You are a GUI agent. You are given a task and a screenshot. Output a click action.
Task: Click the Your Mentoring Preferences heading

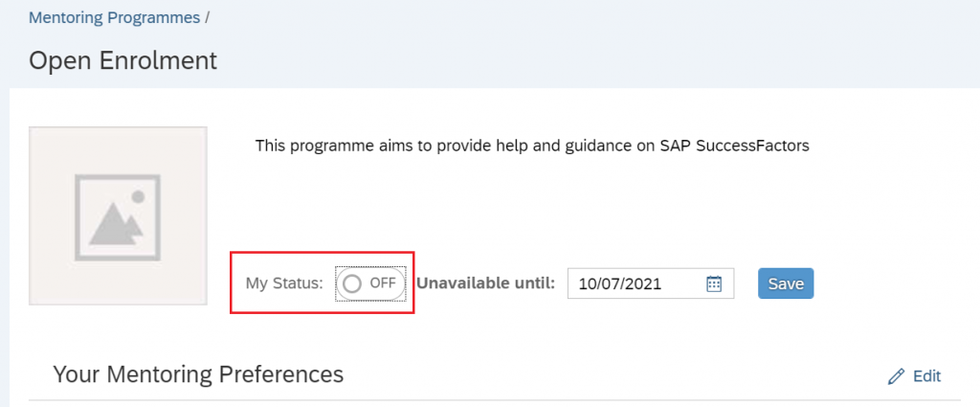(x=198, y=373)
